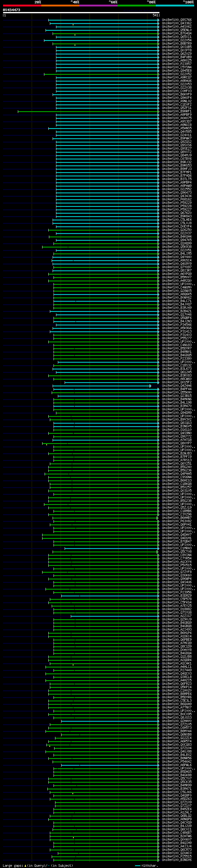Screen dimensions: 197x868
Task: Select the UniRef100_Q945E8 label
Action: tap(177, 71)
